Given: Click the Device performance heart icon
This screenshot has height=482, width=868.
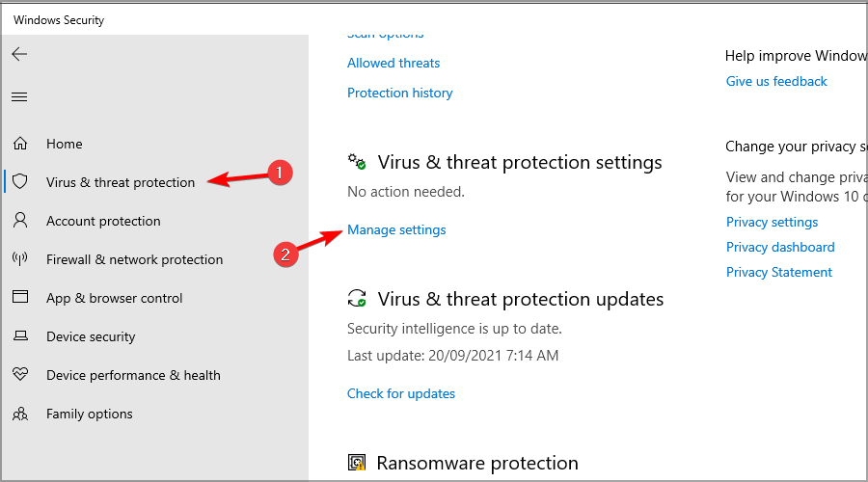Looking at the screenshot, I should (20, 374).
